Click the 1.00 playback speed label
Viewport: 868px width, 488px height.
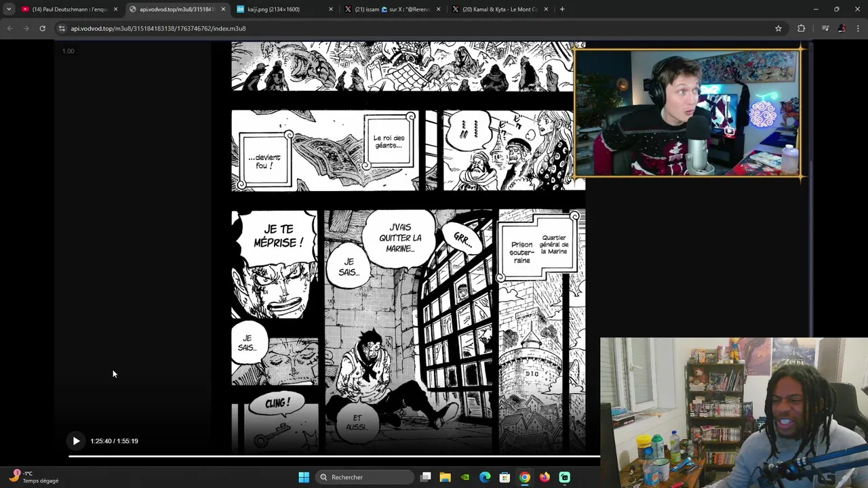(x=68, y=51)
